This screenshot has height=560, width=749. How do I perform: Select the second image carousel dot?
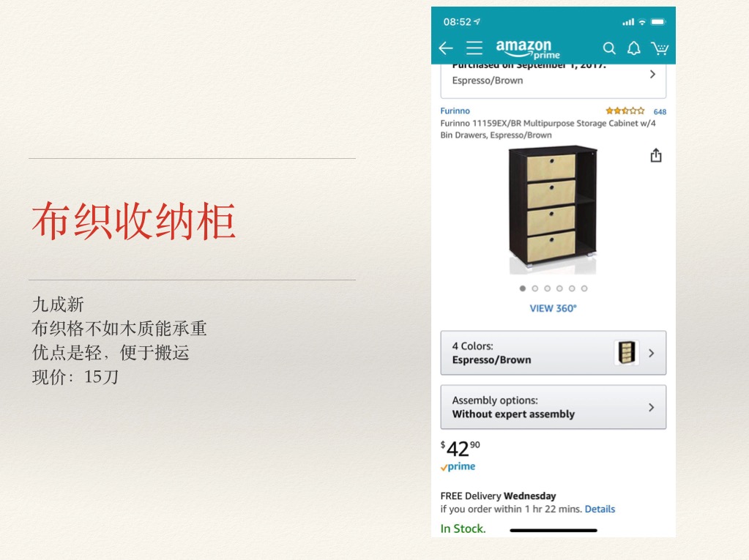pyautogui.click(x=535, y=288)
